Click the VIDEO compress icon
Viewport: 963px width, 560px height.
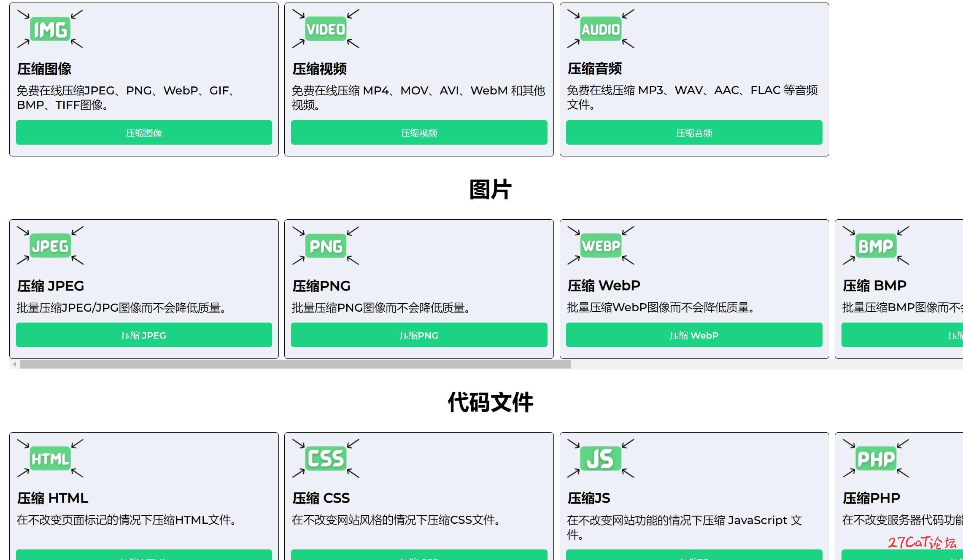(x=325, y=29)
